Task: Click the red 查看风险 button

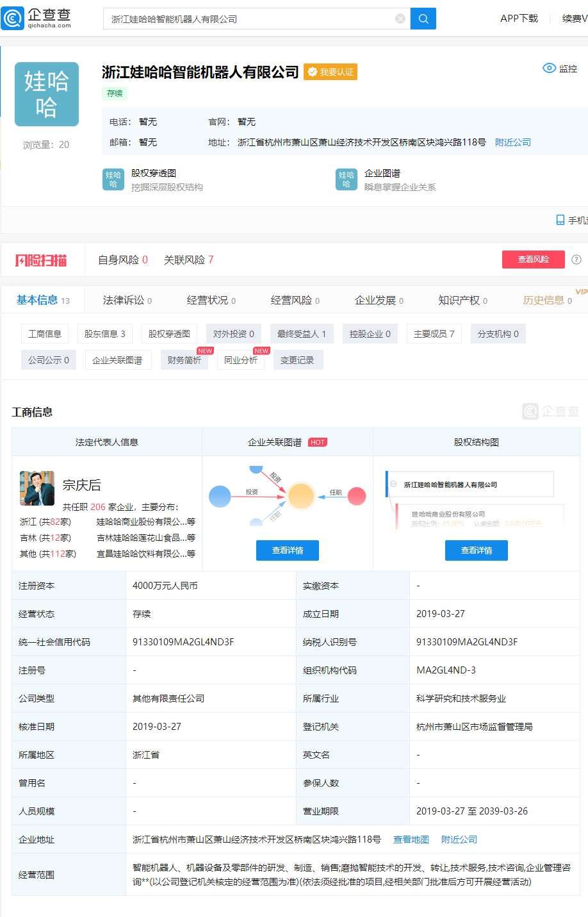Action: click(533, 260)
